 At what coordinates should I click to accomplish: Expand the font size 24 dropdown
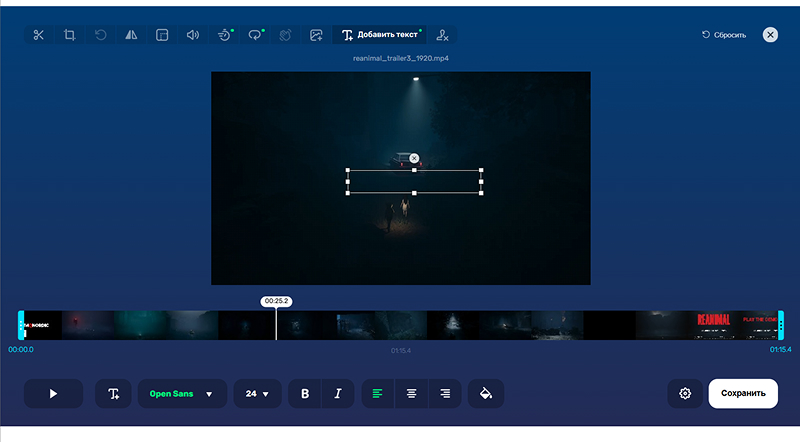[x=257, y=394]
